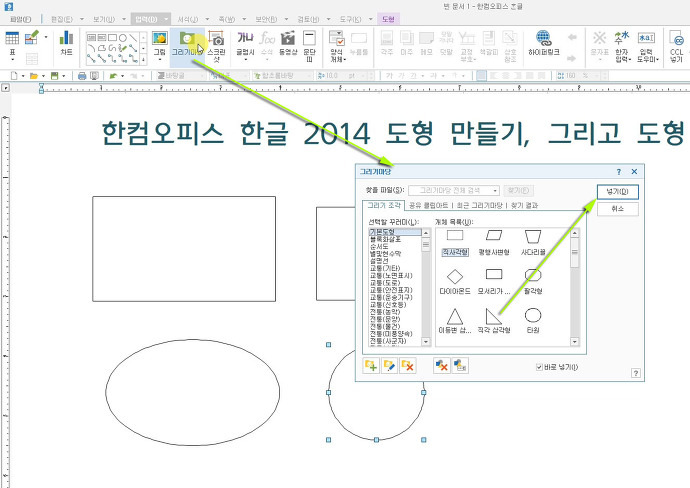Select the rectangle shape in ribbon gallery

coord(112,38)
